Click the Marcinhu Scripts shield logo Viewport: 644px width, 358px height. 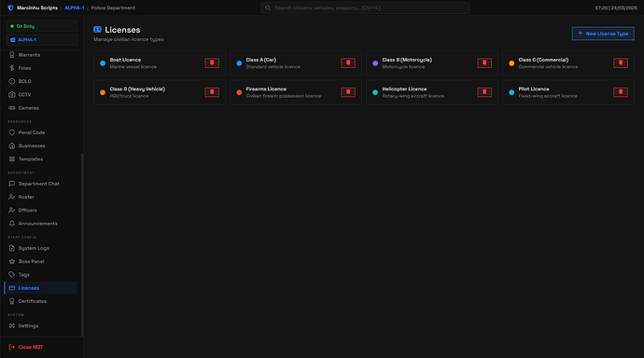[10, 7]
